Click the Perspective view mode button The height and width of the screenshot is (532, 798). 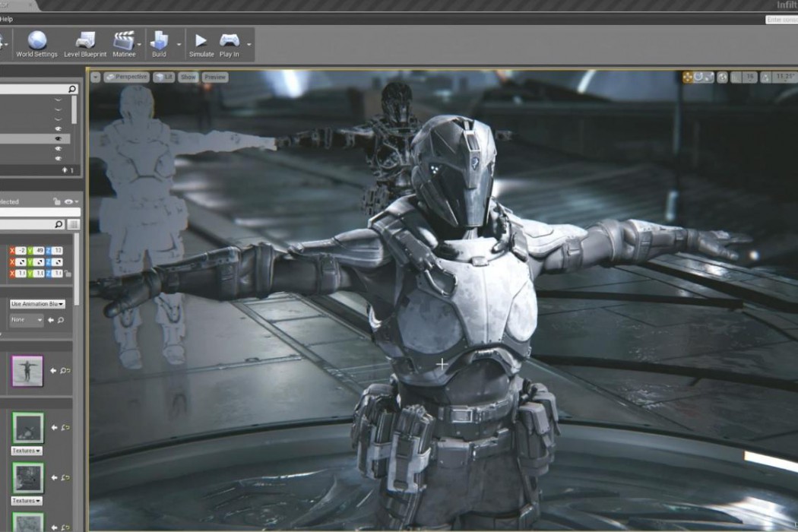click(127, 77)
